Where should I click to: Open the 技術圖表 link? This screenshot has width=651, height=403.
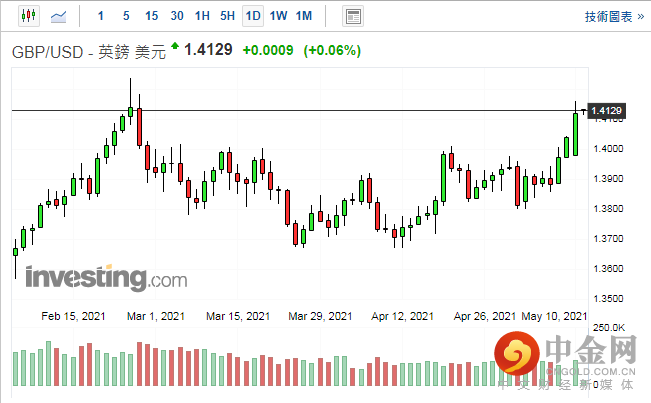click(x=614, y=17)
